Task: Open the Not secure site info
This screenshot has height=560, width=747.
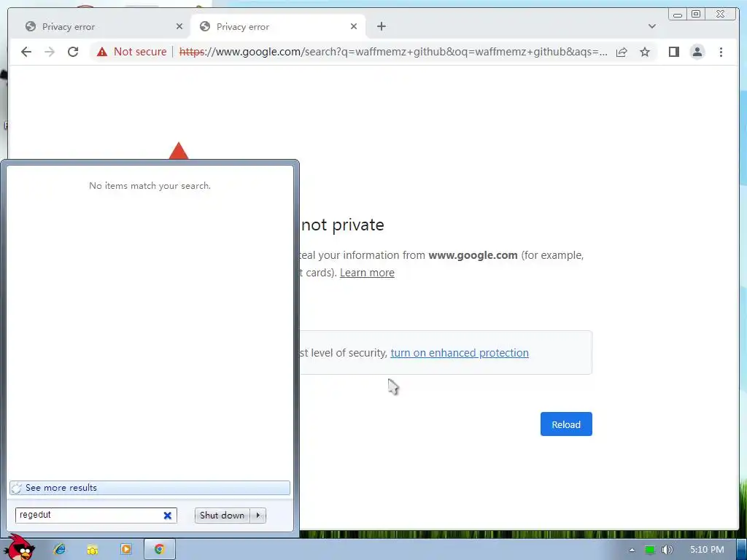Action: pyautogui.click(x=132, y=52)
